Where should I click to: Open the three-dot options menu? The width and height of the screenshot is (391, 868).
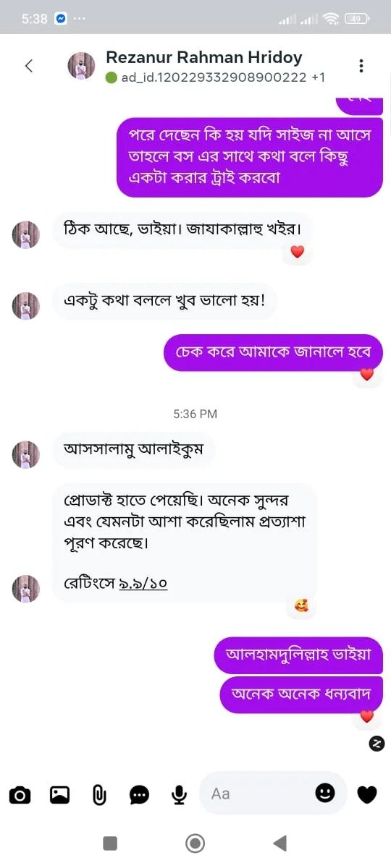[x=361, y=66]
